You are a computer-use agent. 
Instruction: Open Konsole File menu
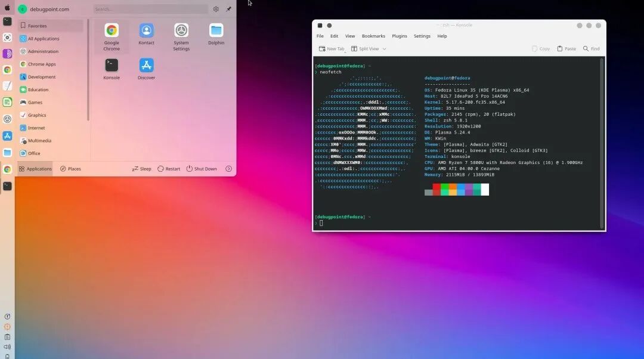point(320,36)
